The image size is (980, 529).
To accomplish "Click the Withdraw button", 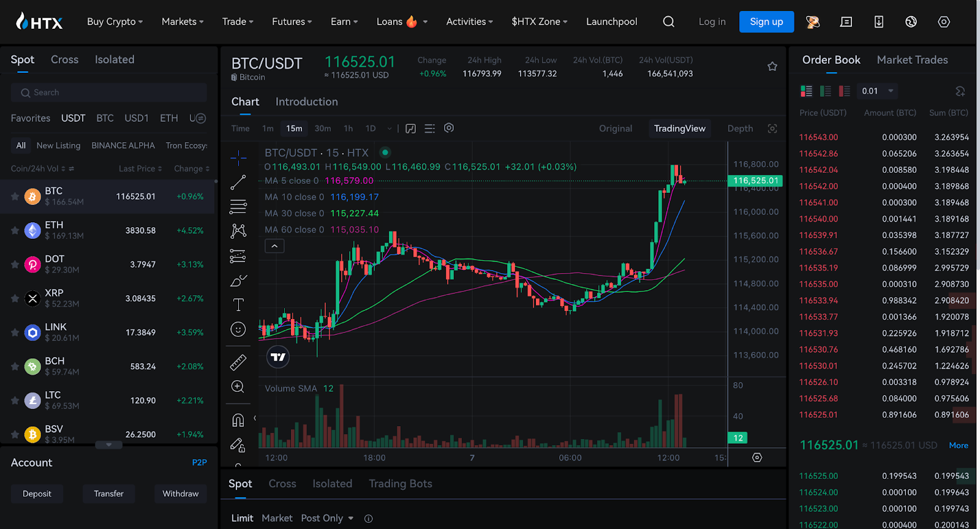I will tap(180, 493).
